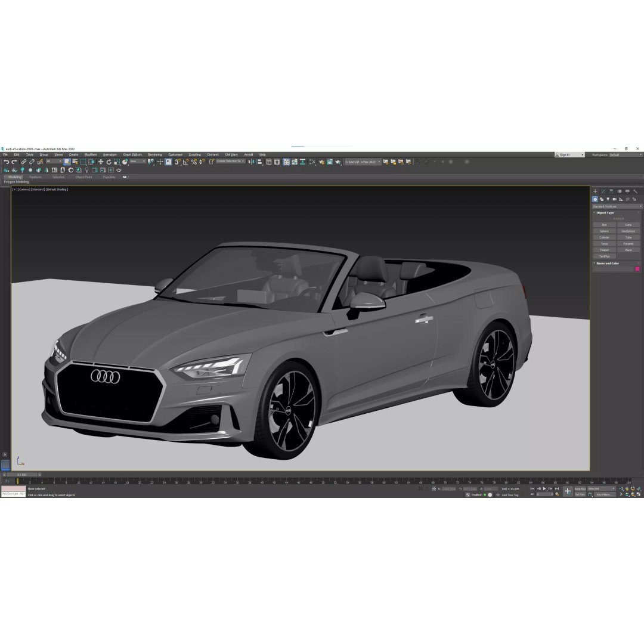Open Select by Name list icon
644x644 pixels.
point(75,162)
